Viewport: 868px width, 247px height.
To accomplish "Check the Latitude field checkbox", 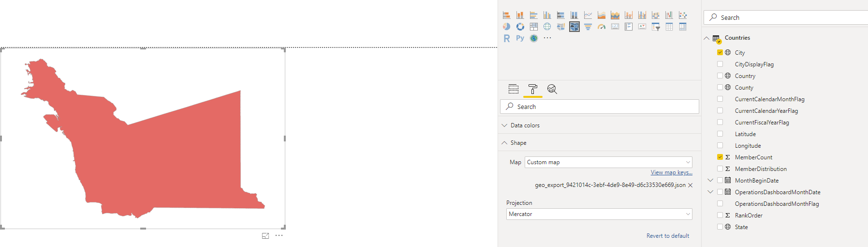I will (720, 134).
